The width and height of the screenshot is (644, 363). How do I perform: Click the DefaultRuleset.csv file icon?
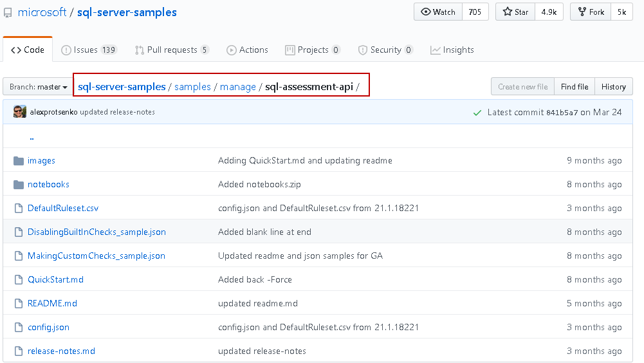(18, 208)
